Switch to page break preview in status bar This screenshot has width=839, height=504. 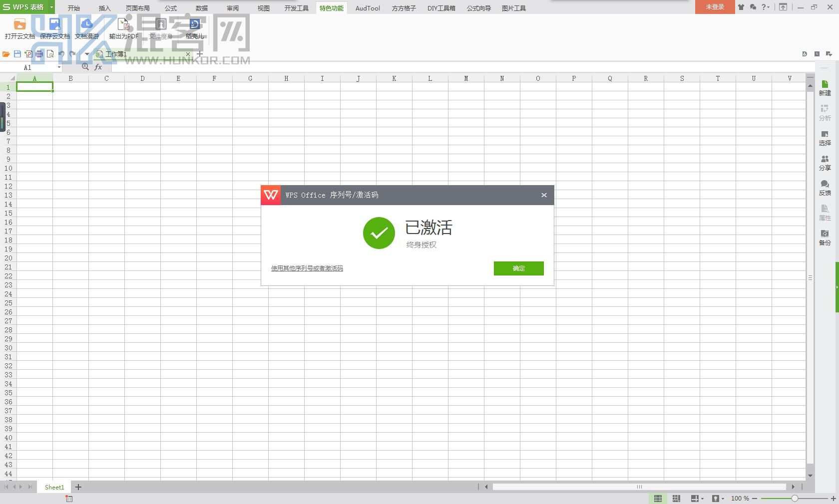676,499
